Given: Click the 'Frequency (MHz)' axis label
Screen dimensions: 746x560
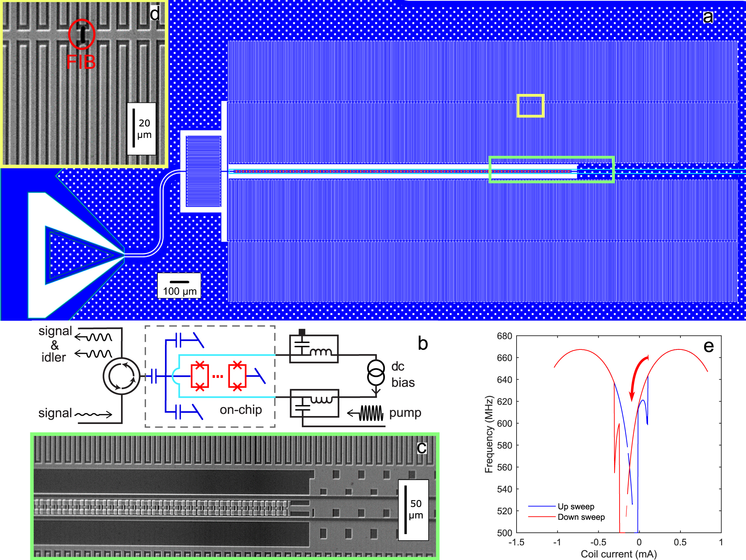Looking at the screenshot, I should [489, 434].
